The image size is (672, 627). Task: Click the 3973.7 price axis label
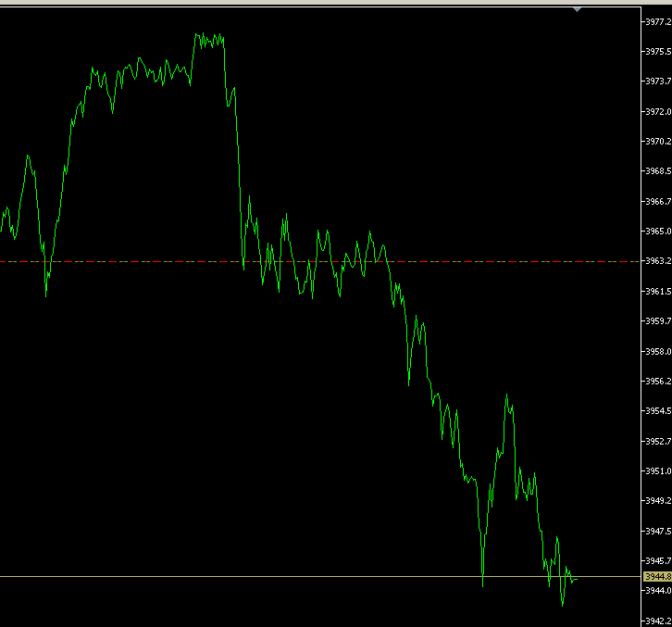coord(657,82)
